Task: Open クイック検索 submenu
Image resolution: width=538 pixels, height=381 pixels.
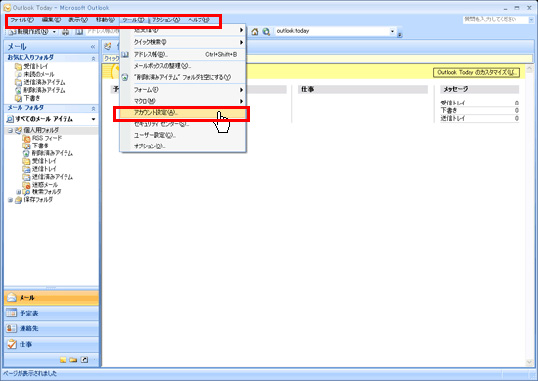Action: click(183, 42)
